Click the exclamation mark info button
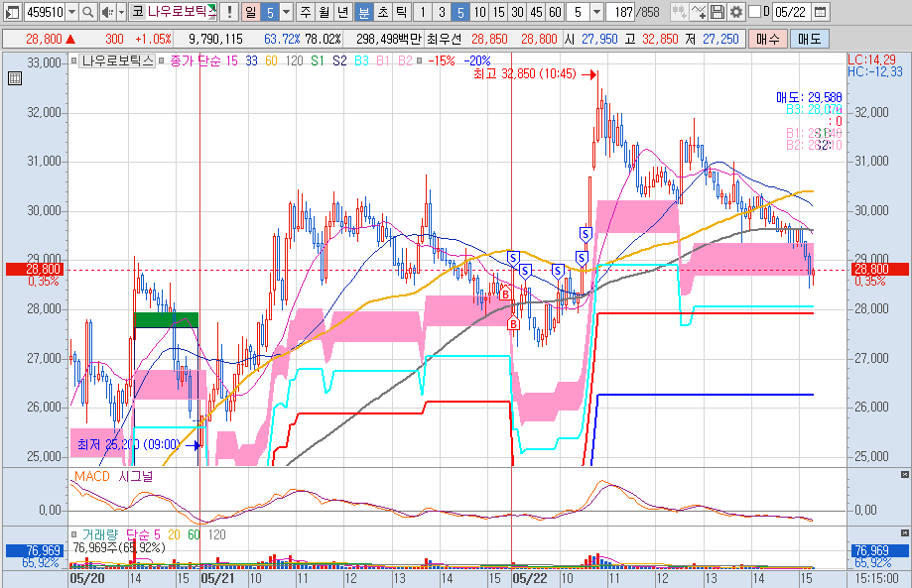The height and width of the screenshot is (588, 912). point(230,12)
